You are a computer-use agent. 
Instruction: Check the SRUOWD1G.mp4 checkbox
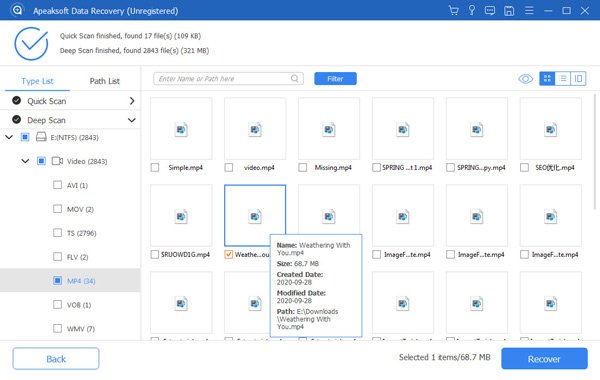[155, 254]
